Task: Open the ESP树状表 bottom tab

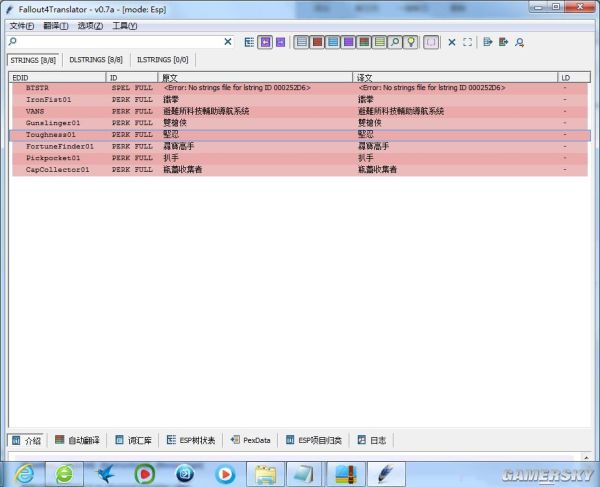Action: click(x=191, y=440)
